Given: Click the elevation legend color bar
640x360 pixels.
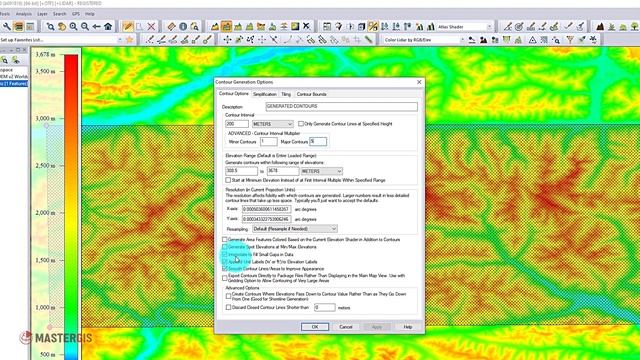Looking at the screenshot, I should point(71,207).
